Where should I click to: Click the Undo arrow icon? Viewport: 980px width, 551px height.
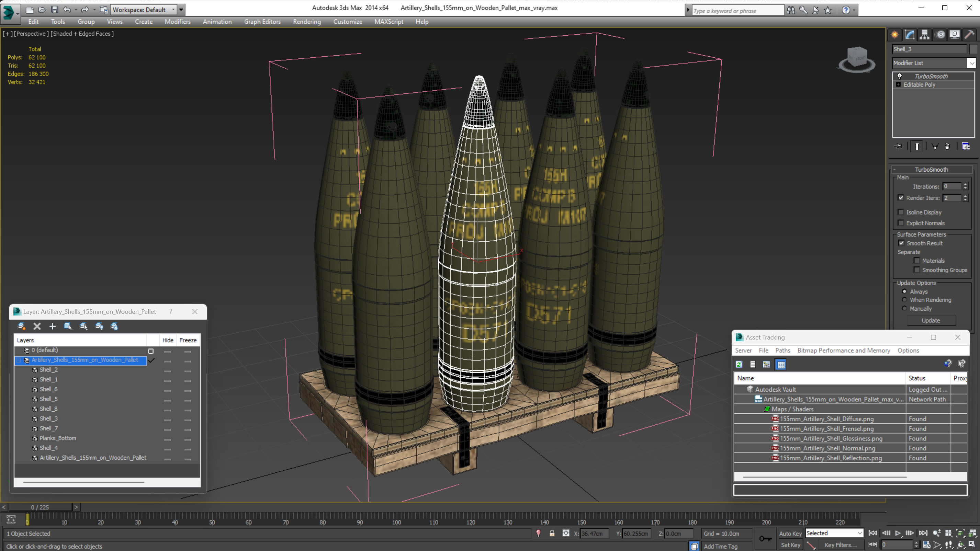(67, 10)
